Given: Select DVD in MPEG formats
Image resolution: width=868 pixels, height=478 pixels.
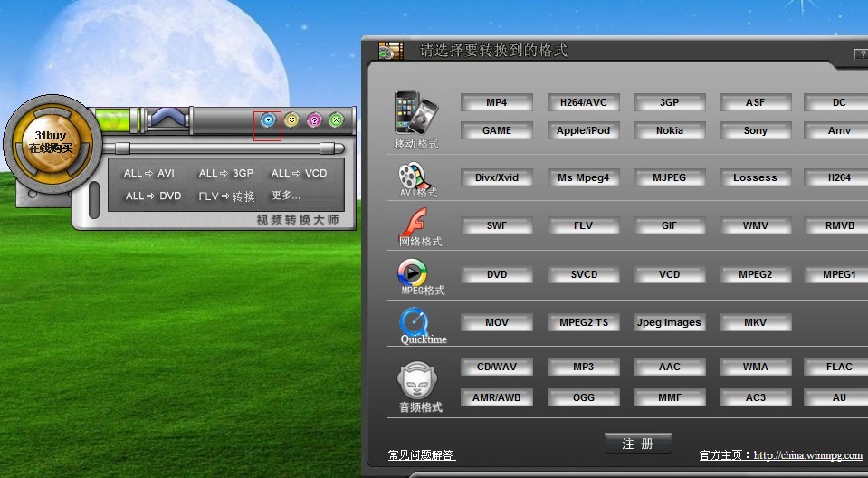Looking at the screenshot, I should tap(497, 274).
